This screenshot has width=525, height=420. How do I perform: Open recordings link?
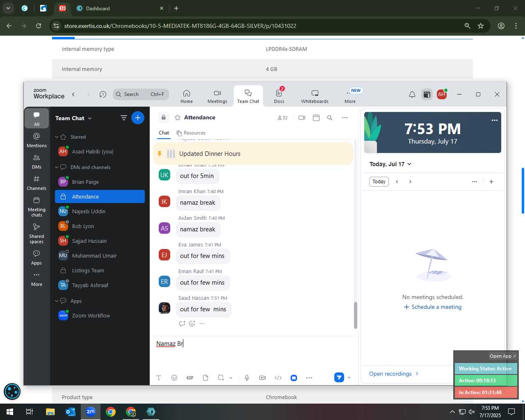pyautogui.click(x=394, y=374)
